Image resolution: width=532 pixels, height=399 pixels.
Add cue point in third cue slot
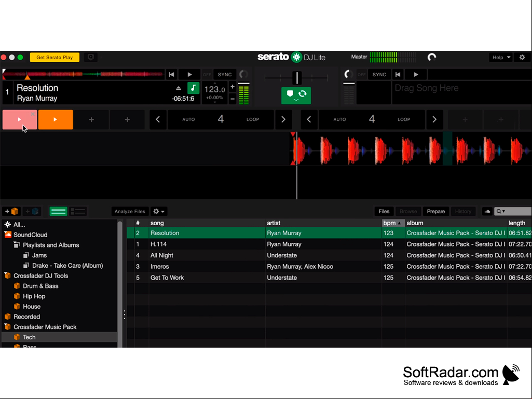(x=91, y=119)
